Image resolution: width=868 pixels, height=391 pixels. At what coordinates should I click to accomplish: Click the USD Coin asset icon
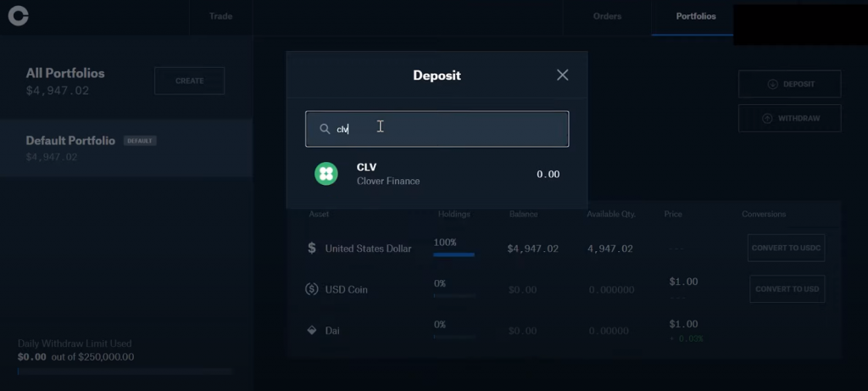tap(312, 289)
